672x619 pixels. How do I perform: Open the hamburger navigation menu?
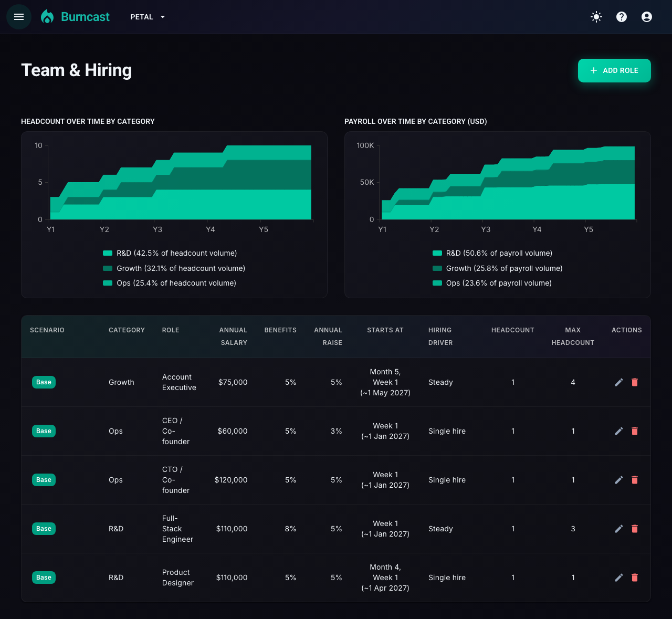pos(19,17)
